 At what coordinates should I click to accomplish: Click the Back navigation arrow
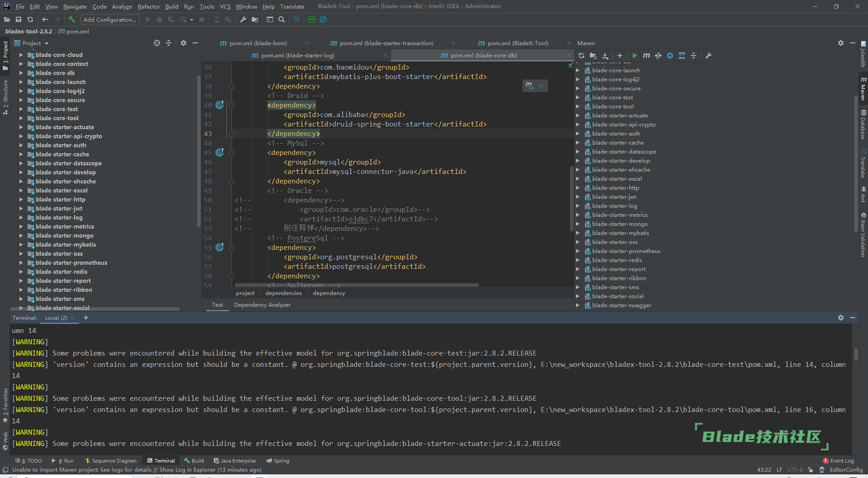(x=45, y=19)
